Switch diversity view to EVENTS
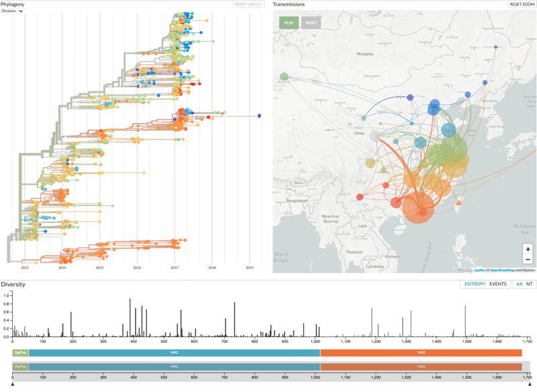 497,285
